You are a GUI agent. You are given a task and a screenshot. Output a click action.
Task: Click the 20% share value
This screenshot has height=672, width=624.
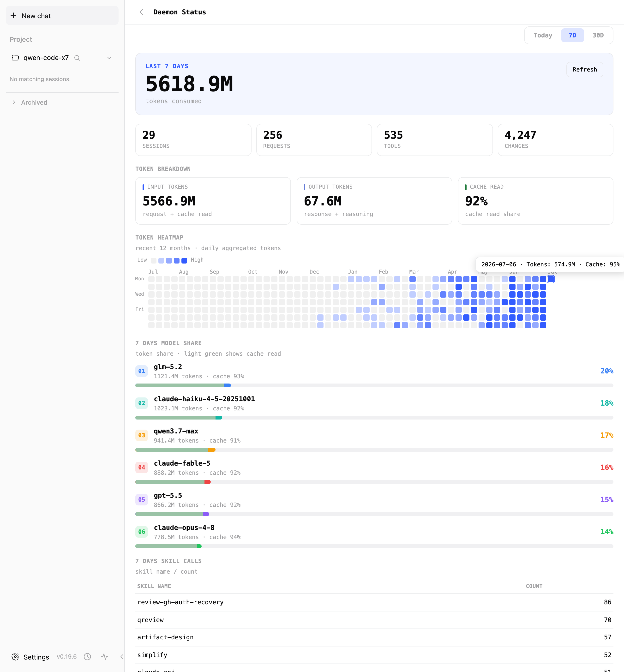(x=607, y=371)
